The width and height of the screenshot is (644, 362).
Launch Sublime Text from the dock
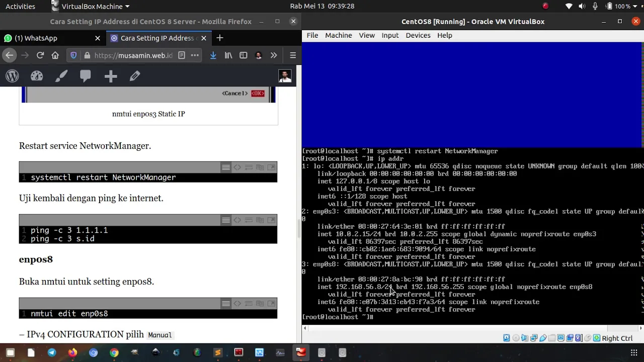[218, 352]
